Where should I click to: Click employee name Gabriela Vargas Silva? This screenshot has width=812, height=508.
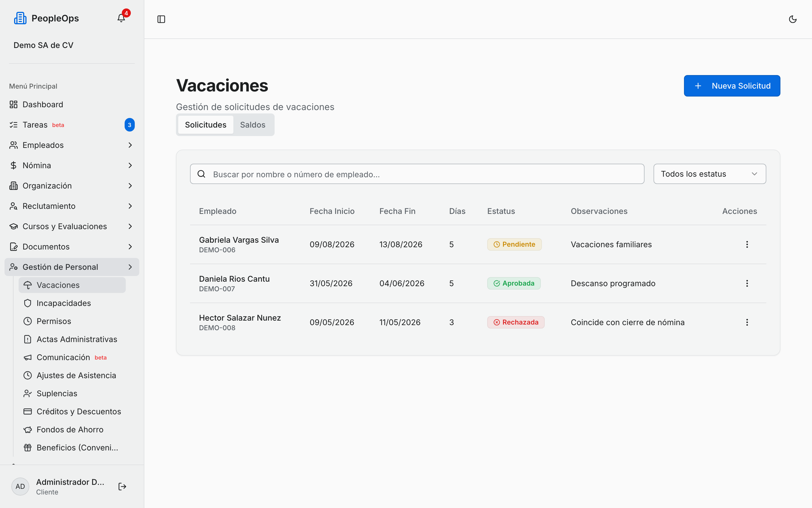point(239,240)
